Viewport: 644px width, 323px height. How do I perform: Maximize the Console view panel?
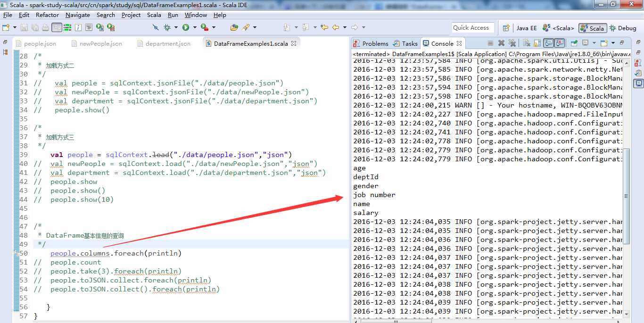click(622, 42)
